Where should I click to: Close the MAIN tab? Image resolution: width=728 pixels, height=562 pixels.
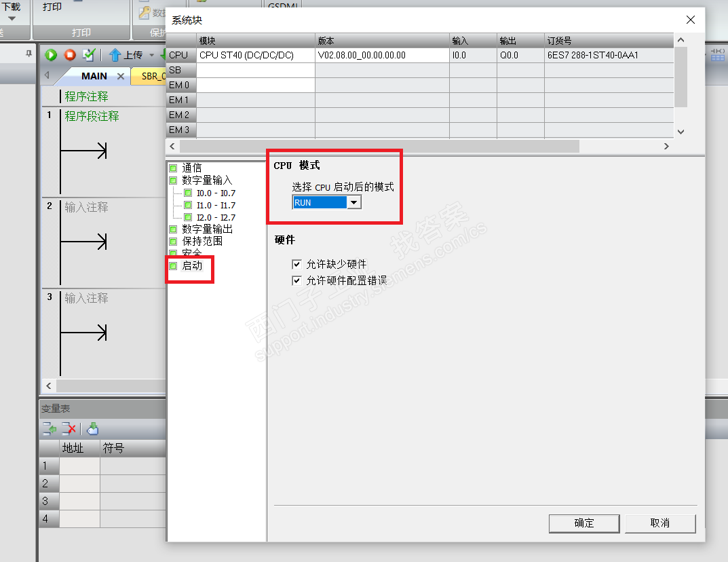[x=121, y=76]
